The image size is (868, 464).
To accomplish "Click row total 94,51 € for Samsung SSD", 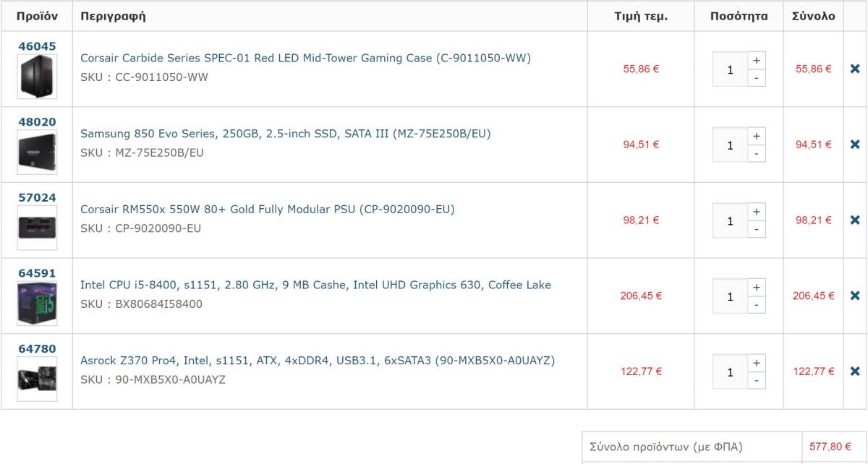I will 814,145.
